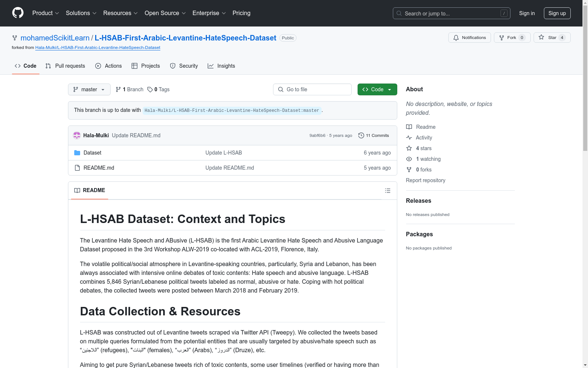588x368 pixels.
Task: Expand the Enterprise menu
Action: click(209, 13)
